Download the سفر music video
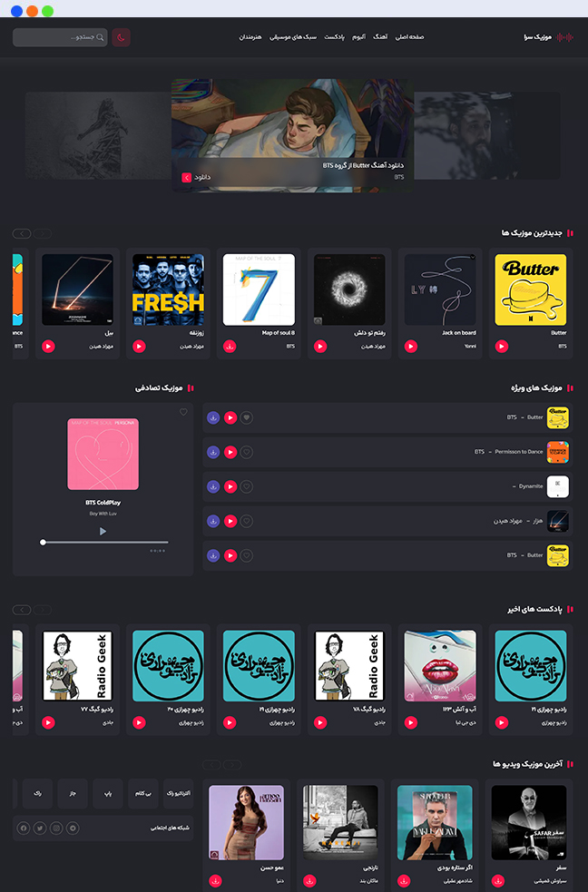This screenshot has width=588, height=892. pyautogui.click(x=497, y=879)
